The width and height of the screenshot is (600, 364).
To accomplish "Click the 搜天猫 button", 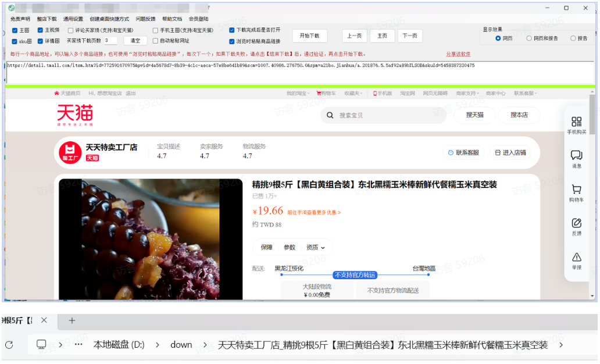I will (x=475, y=115).
